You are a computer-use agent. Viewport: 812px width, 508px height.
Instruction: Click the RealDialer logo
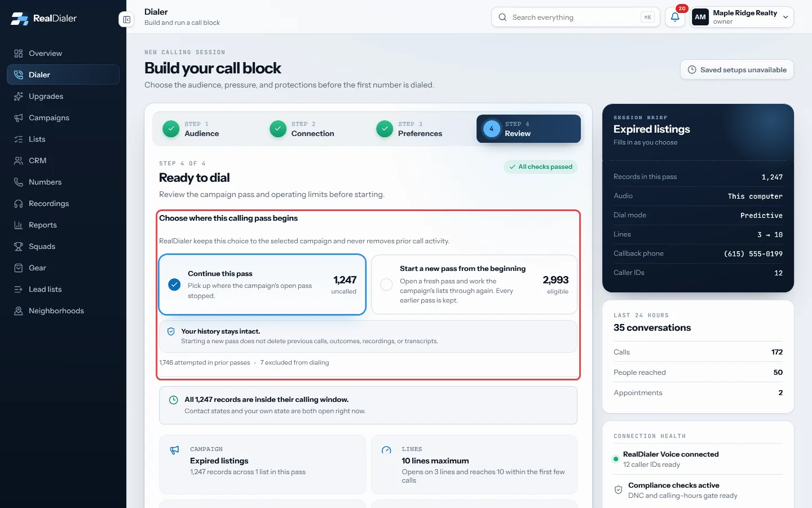[44, 19]
